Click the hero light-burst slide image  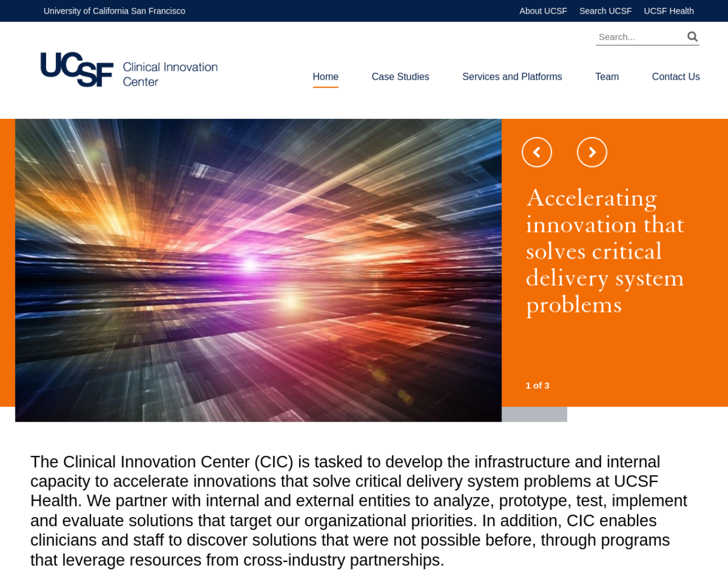[x=258, y=270]
